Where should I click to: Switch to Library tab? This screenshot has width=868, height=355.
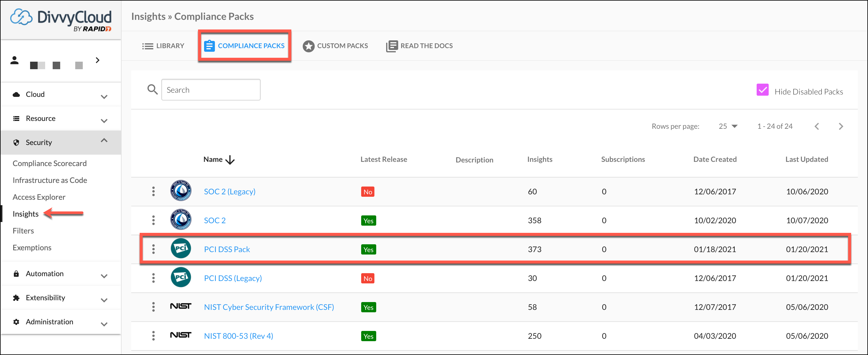163,46
